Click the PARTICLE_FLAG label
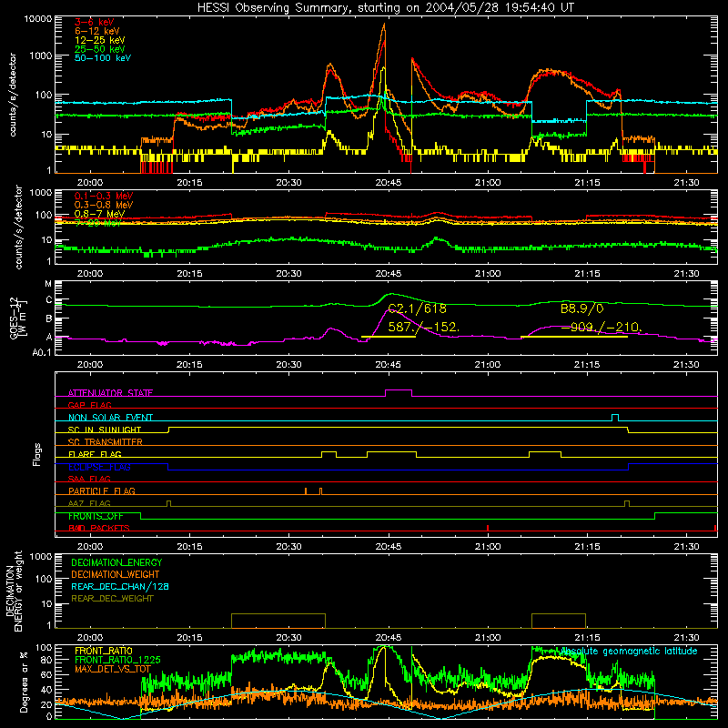The width and height of the screenshot is (728, 728). [x=102, y=491]
